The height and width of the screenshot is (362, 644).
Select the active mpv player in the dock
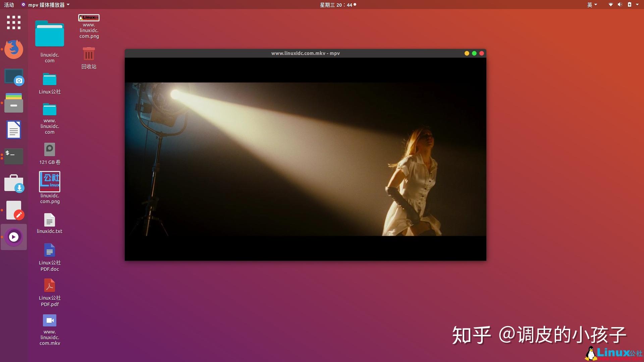click(x=13, y=237)
